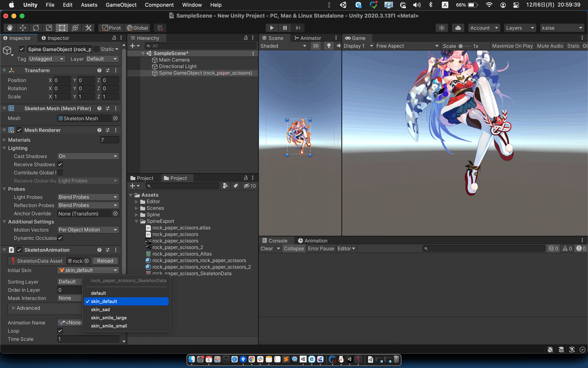Click Maximize On Play button
Screen dimensions: 588x368
click(512, 46)
